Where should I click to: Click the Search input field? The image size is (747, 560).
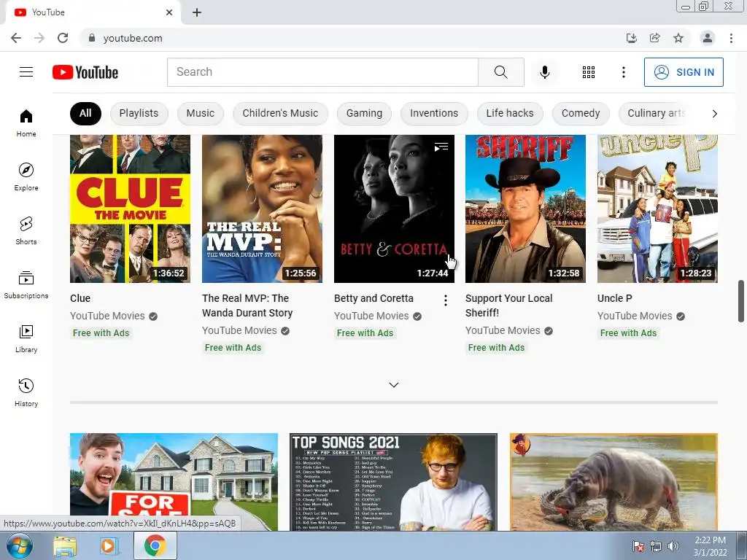(322, 72)
